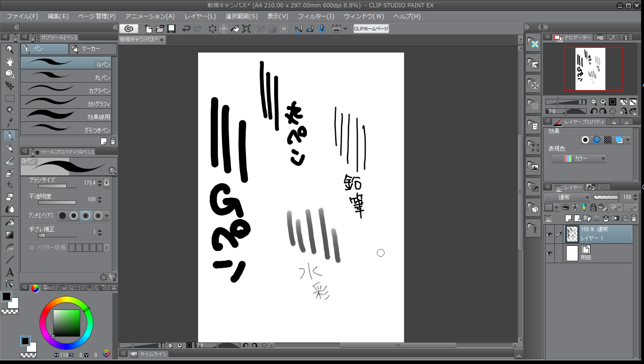Switch to the マーカー sub tool tab

93,49
